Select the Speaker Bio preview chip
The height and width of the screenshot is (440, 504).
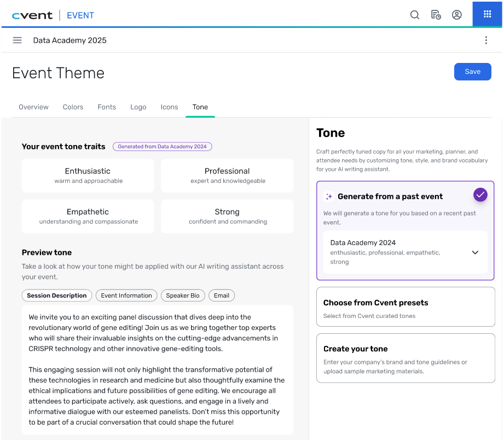coord(183,296)
